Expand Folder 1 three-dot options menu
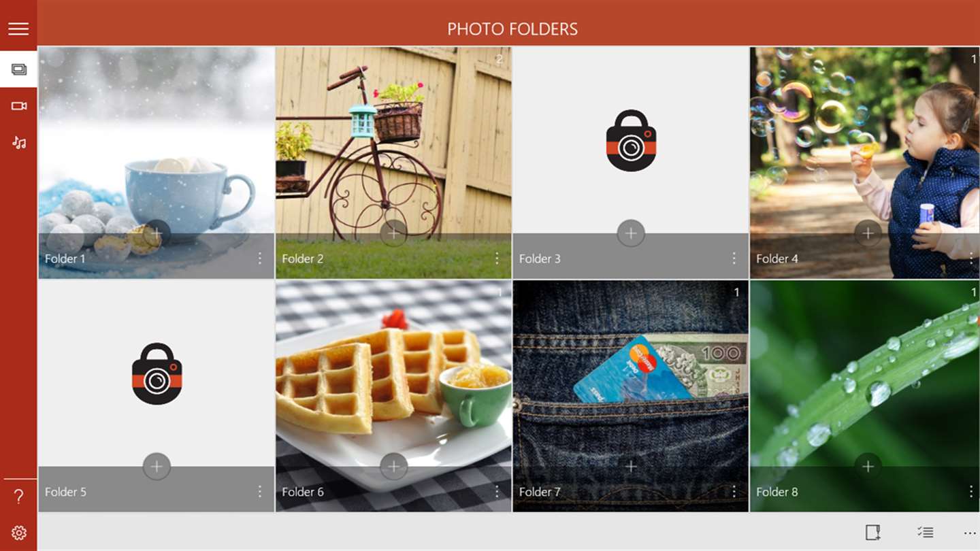980x551 pixels. (260, 258)
